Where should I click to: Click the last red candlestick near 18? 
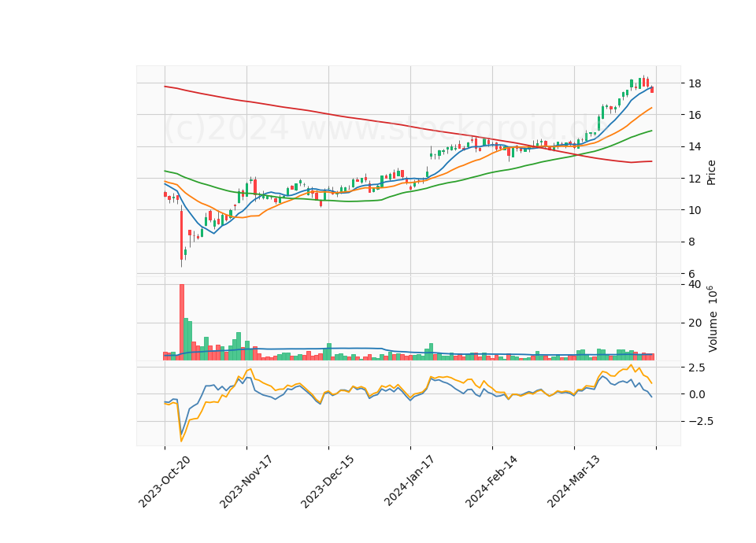(652, 89)
